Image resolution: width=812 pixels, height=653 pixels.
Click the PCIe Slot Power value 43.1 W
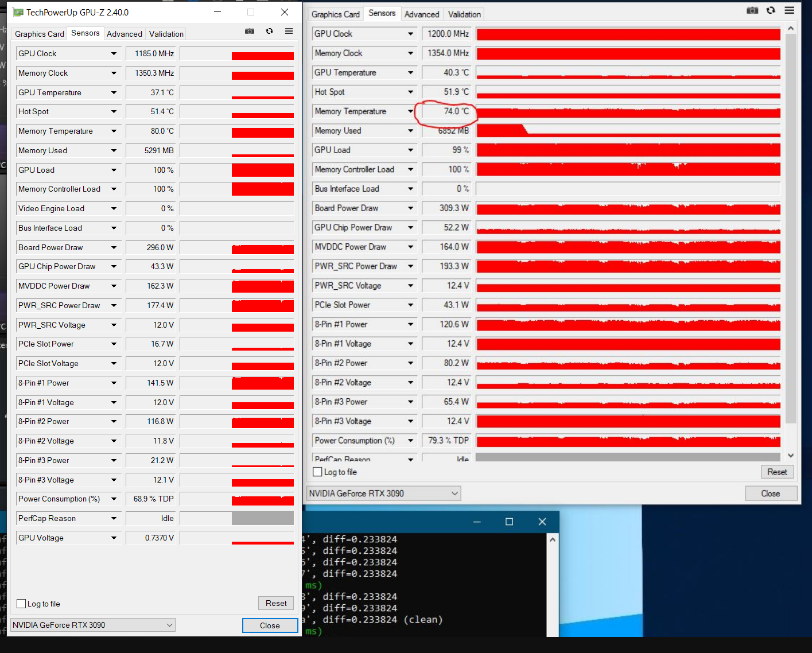[448, 305]
